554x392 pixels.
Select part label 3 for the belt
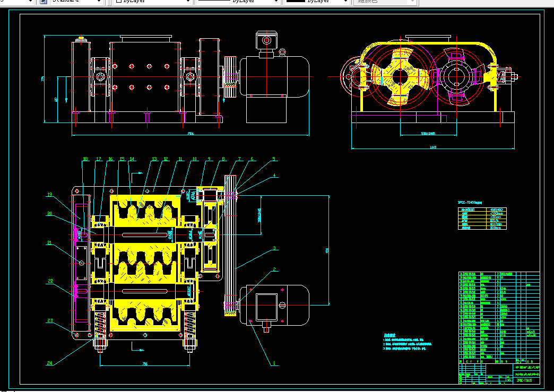coord(274,248)
